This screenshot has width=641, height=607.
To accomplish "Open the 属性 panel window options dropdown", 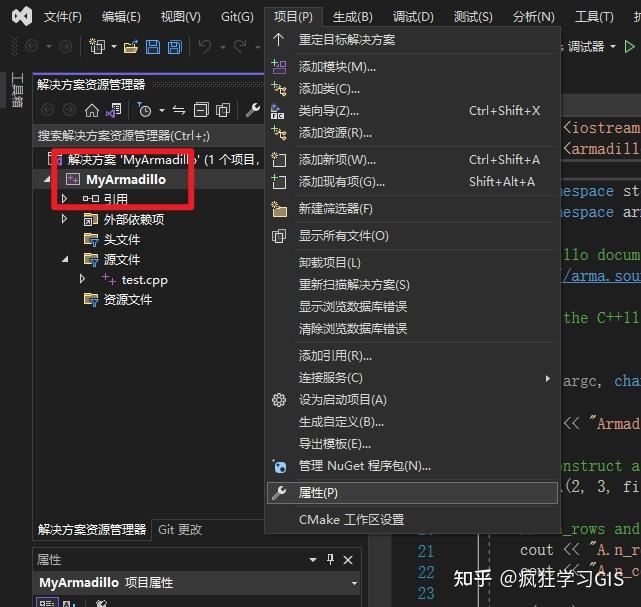I will point(313,560).
